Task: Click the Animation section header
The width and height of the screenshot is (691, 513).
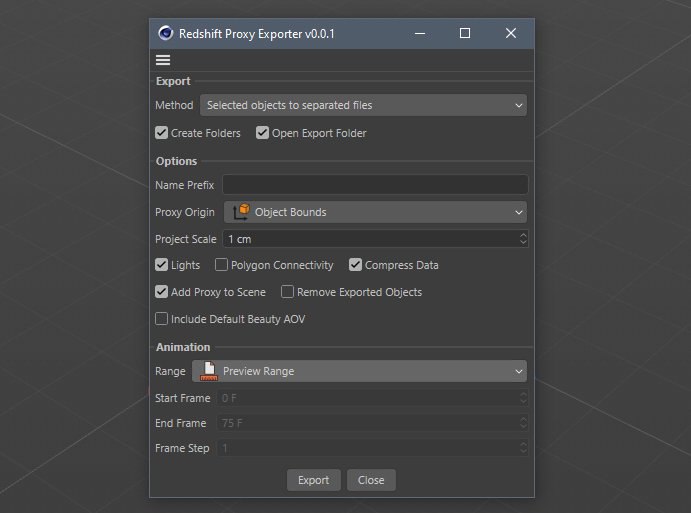Action: click(x=183, y=347)
